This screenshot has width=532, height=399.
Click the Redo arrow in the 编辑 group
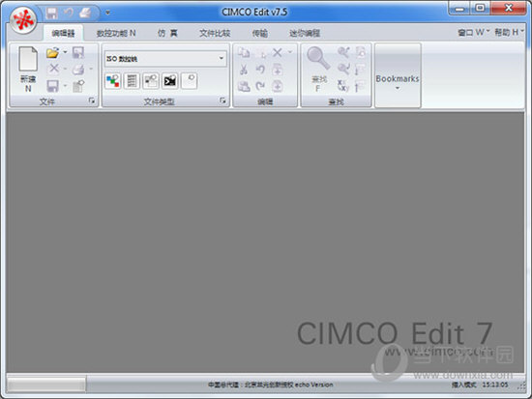click(x=260, y=86)
